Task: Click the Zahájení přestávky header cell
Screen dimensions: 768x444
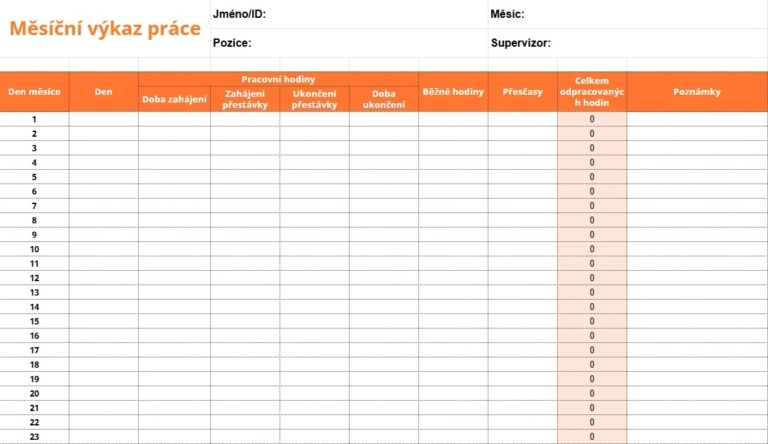Action: coord(245,99)
